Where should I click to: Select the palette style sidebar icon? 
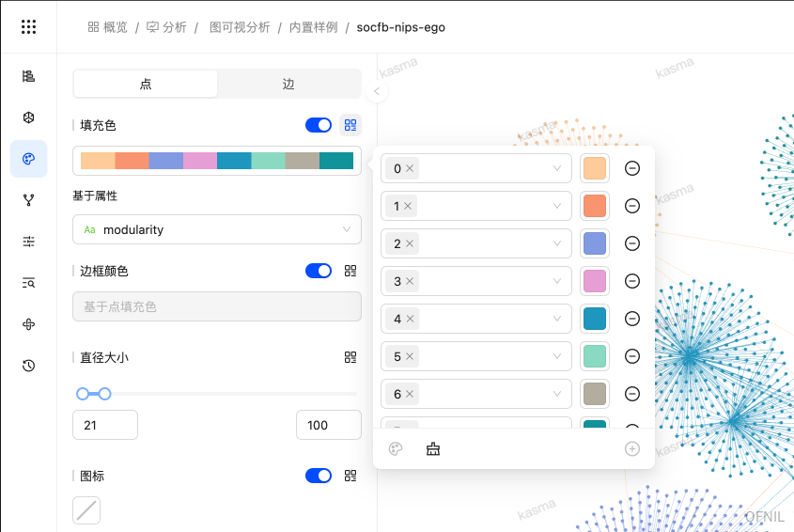[x=29, y=159]
